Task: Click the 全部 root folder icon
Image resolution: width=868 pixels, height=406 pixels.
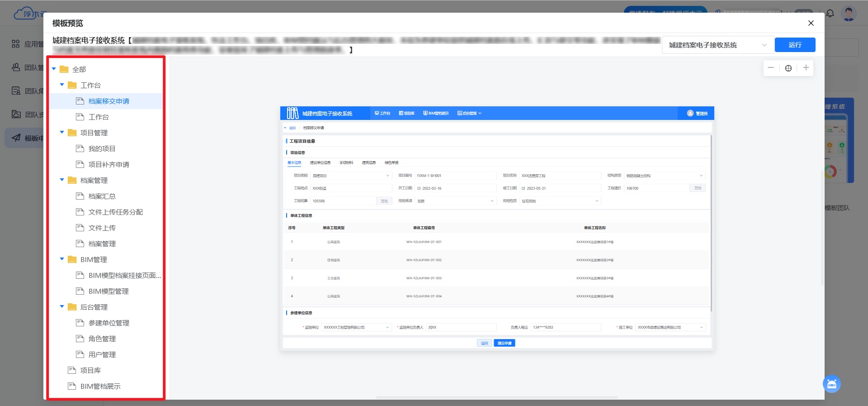Action: [64, 69]
